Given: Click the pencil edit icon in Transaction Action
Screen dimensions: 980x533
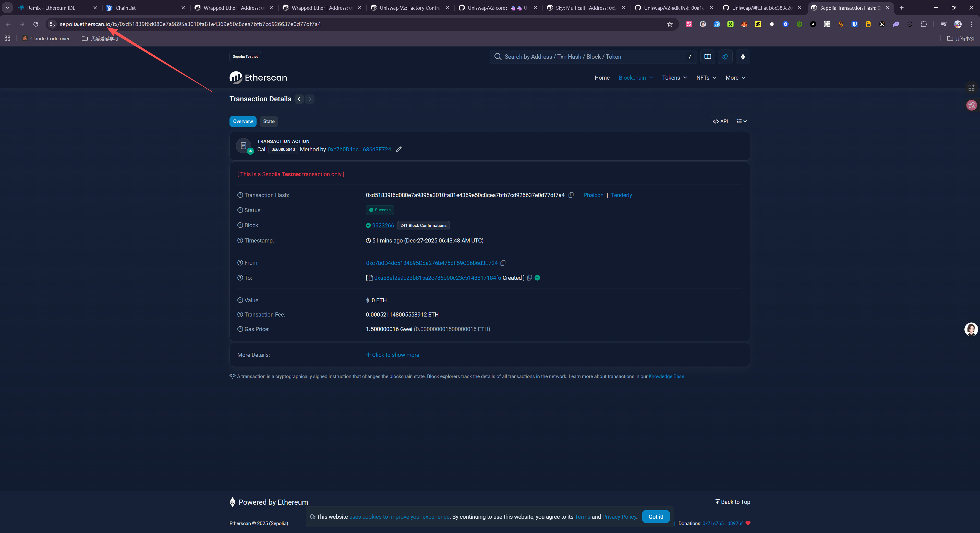Looking at the screenshot, I should click(398, 150).
